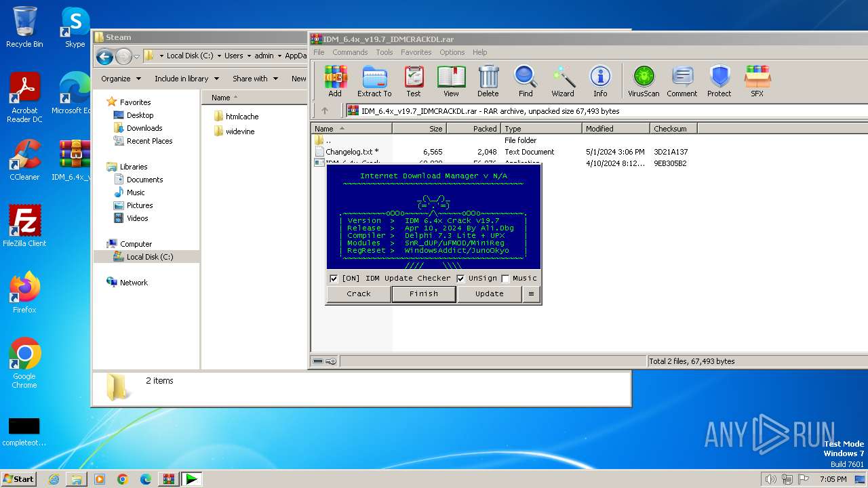Launch Firefox from desktop
Screen dimensions: 868x488
(24, 292)
